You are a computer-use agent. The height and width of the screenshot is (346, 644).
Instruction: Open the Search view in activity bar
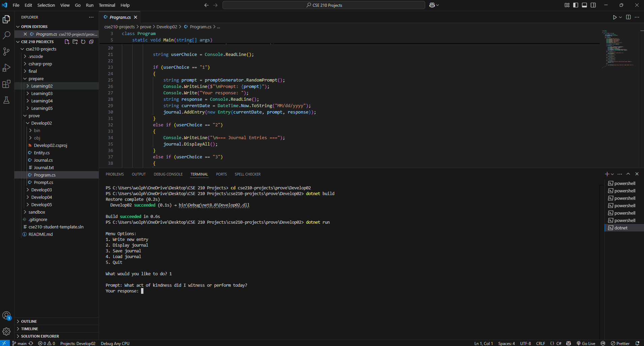(6, 35)
